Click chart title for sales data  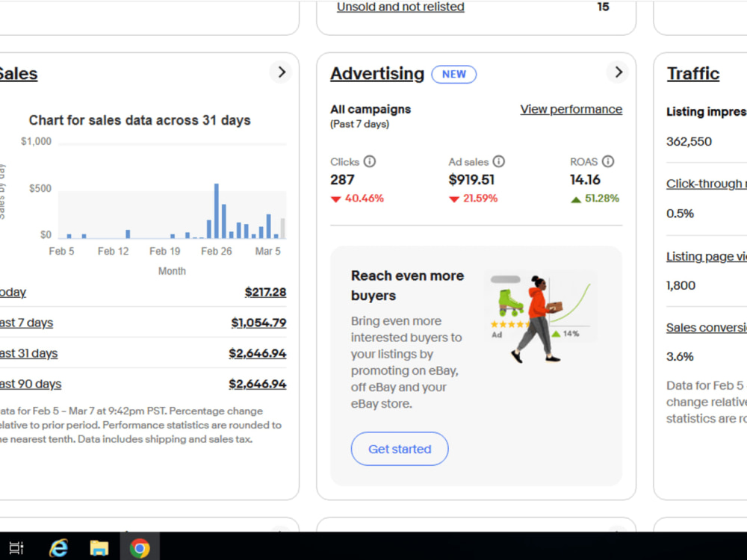tap(140, 120)
